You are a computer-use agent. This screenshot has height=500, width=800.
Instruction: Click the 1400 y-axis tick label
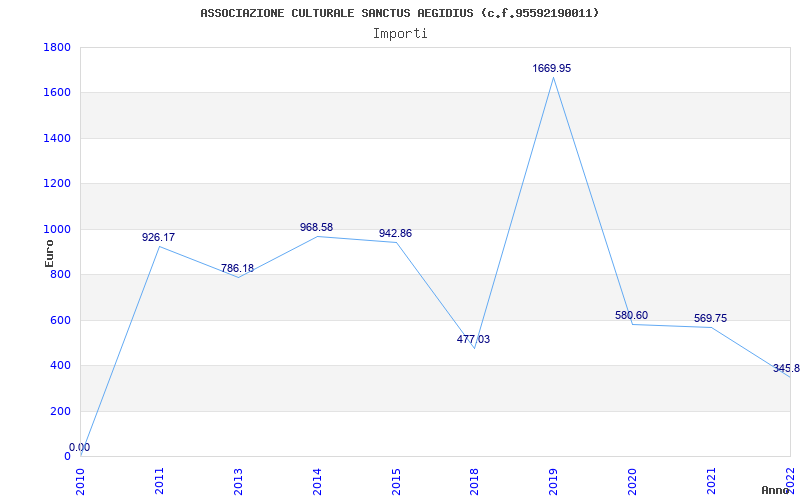(x=58, y=138)
